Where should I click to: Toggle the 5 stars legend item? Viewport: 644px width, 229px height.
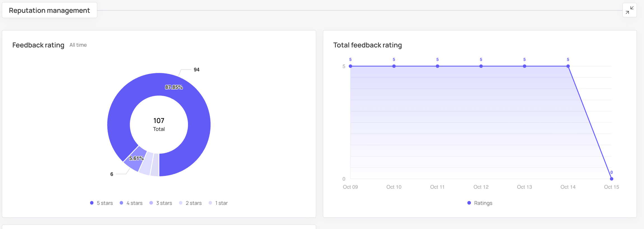click(101, 203)
